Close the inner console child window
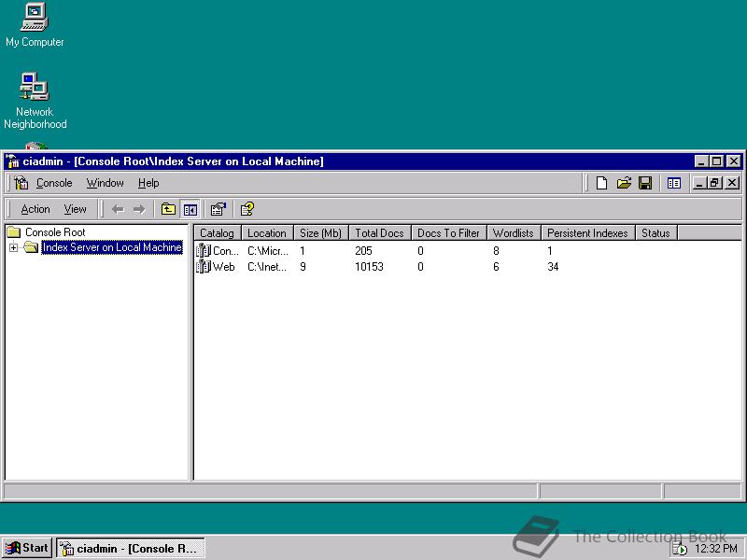The height and width of the screenshot is (560, 747). point(732,183)
